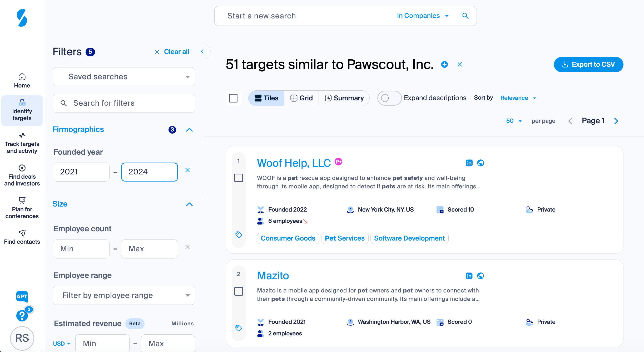
Task: Click the tag icon on Woof Help tile
Action: (239, 234)
